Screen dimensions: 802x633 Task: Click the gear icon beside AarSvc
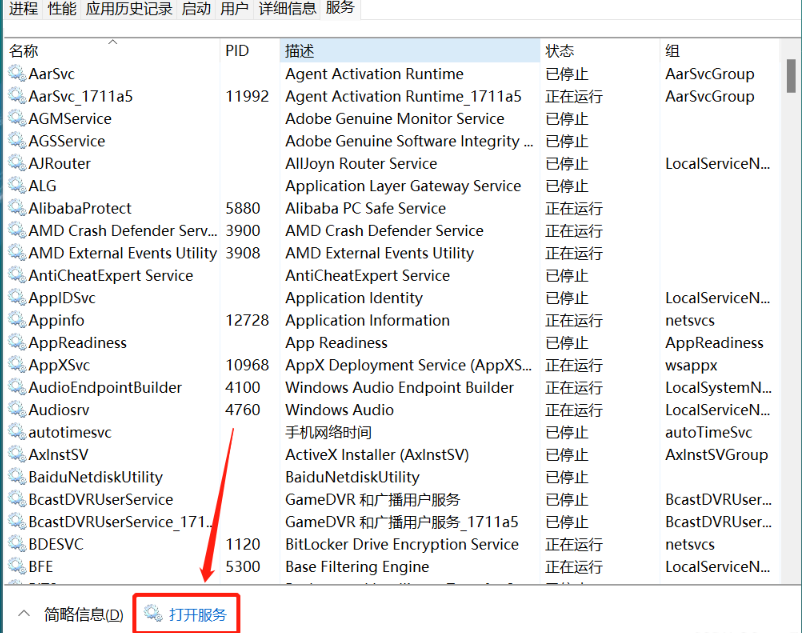pos(17,74)
